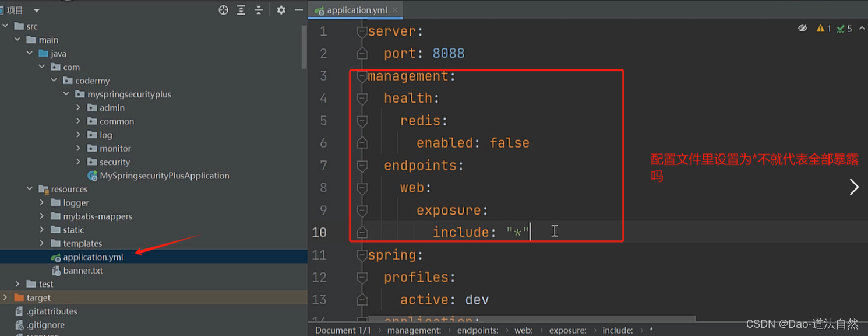868x336 pixels.
Task: Click the next section chevron in editor
Action: pyautogui.click(x=854, y=187)
